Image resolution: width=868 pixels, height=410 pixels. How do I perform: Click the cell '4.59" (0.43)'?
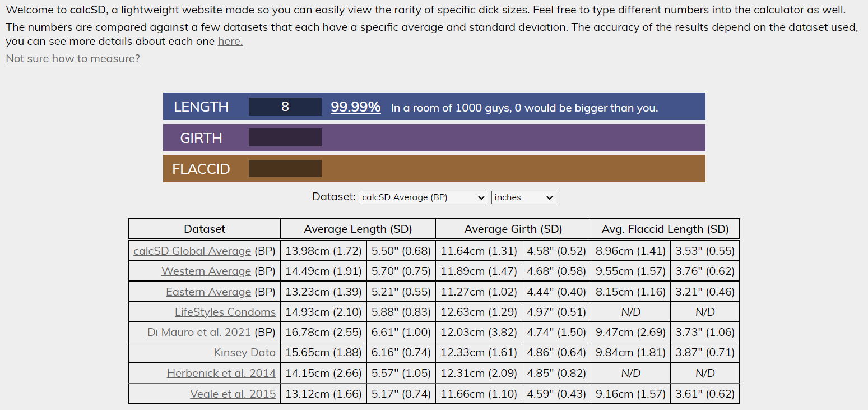click(556, 394)
